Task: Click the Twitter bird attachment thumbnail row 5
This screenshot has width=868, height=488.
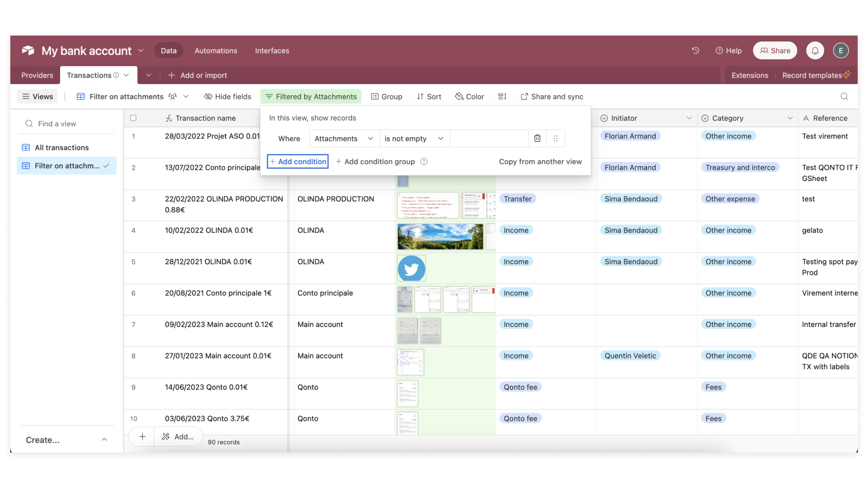Action: click(411, 268)
